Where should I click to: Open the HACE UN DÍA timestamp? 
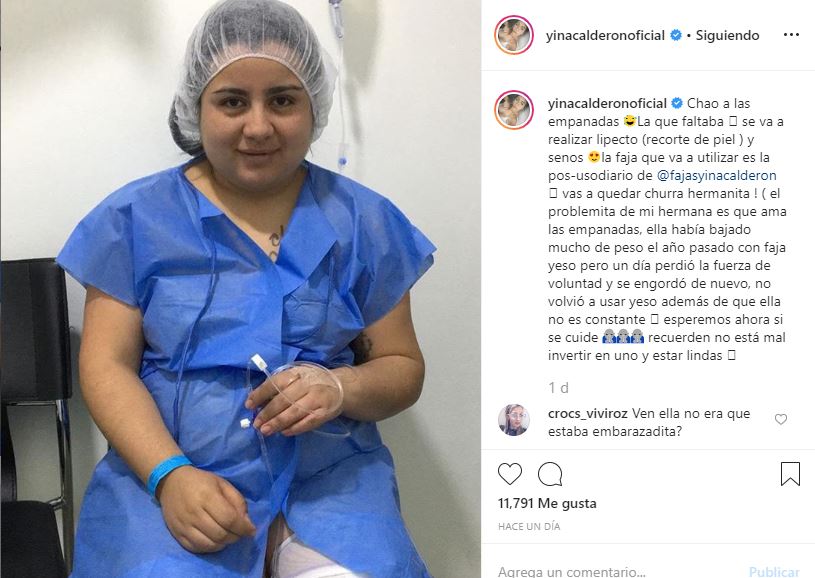pyautogui.click(x=529, y=527)
